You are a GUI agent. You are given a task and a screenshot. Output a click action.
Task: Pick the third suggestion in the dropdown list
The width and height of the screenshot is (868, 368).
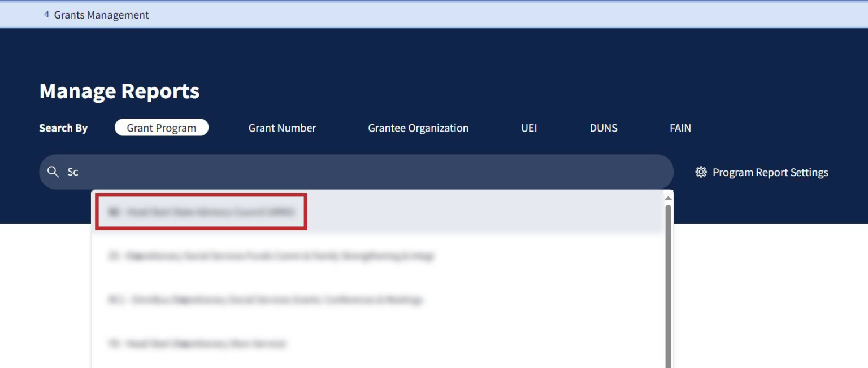(265, 300)
